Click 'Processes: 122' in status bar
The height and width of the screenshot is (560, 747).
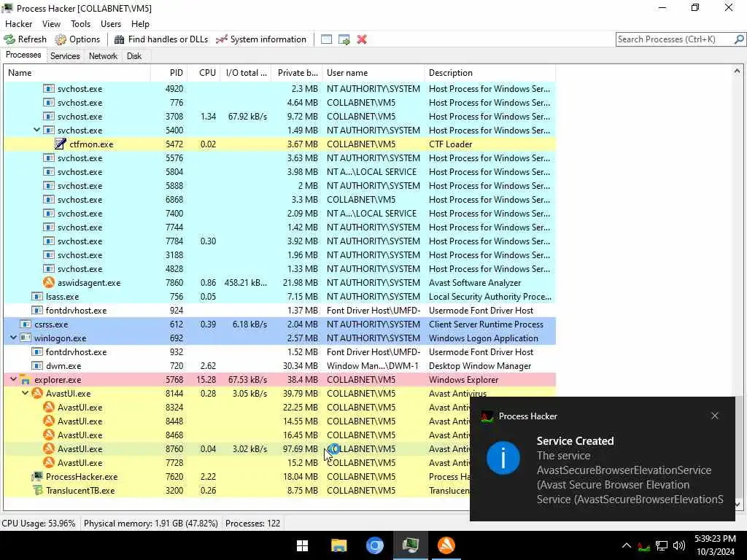coord(253,524)
